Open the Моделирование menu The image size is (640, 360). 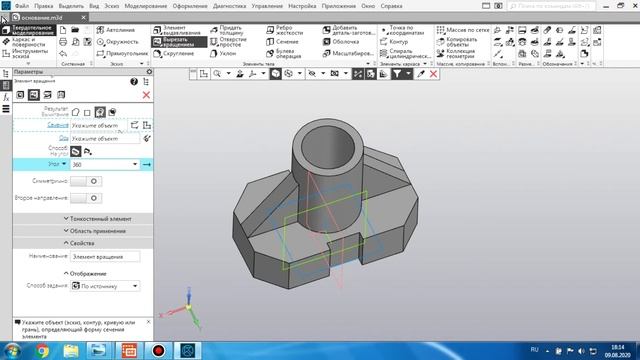pos(146,6)
